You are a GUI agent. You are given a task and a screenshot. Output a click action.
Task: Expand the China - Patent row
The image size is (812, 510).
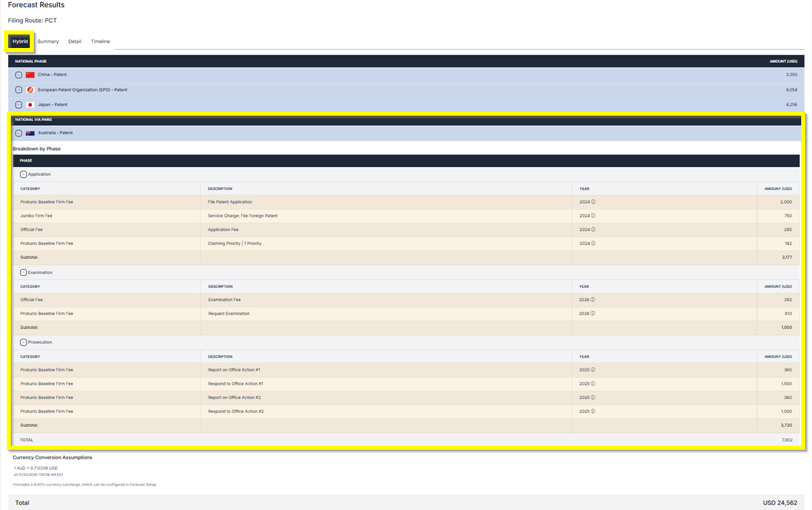pos(18,74)
